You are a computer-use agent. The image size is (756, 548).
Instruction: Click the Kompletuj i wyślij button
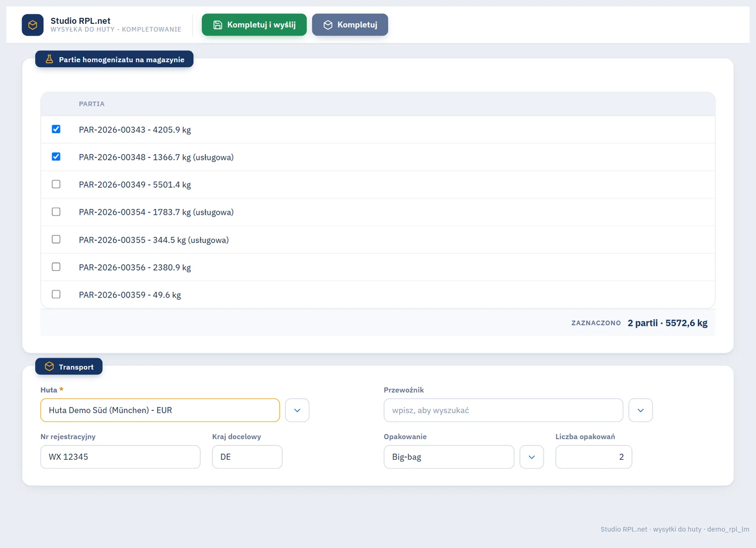tap(254, 25)
